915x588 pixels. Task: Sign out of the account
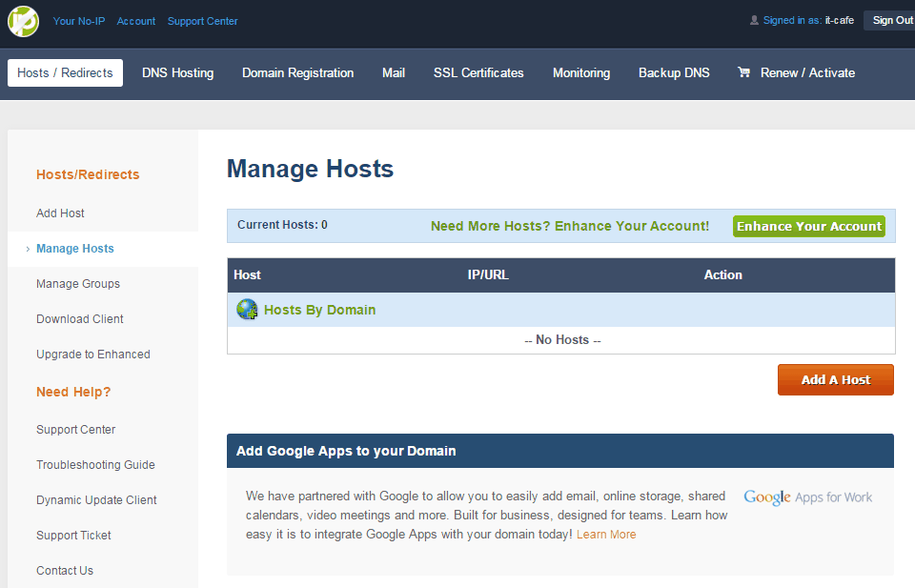pyautogui.click(x=891, y=20)
